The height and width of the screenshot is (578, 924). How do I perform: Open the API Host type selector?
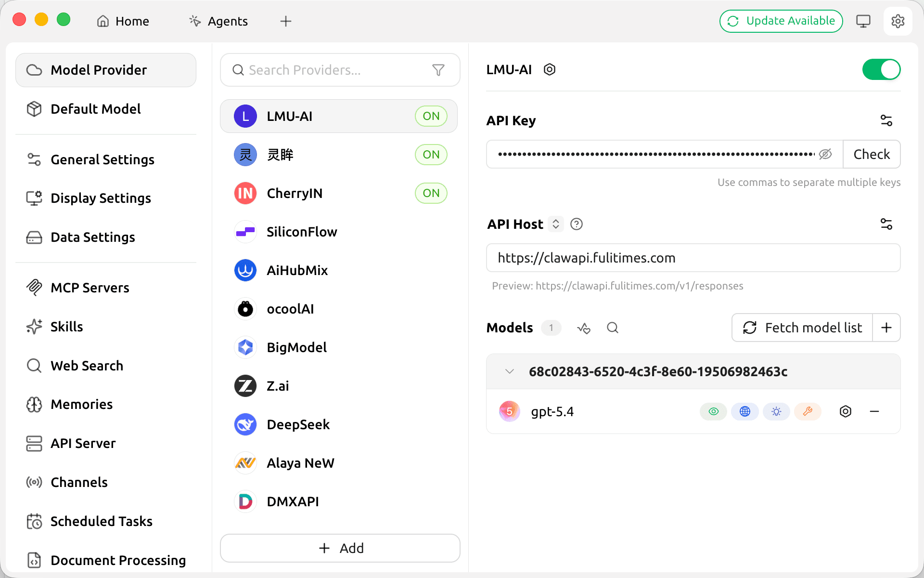(x=556, y=224)
